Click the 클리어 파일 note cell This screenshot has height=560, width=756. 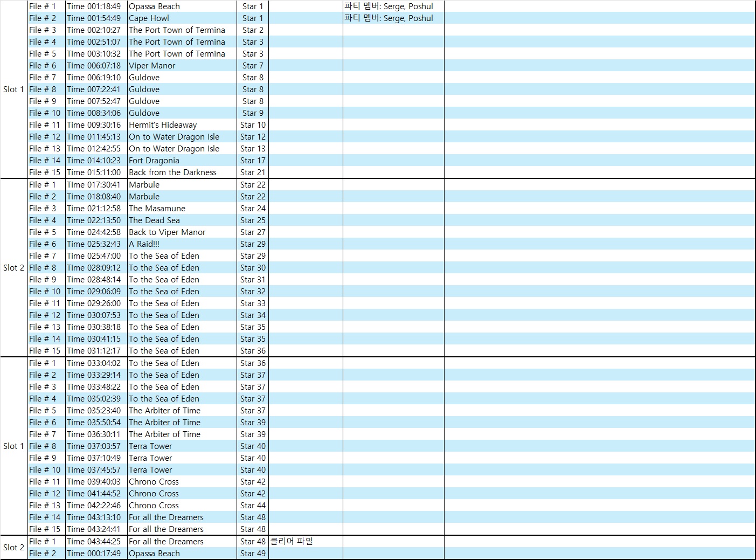[x=306, y=542]
